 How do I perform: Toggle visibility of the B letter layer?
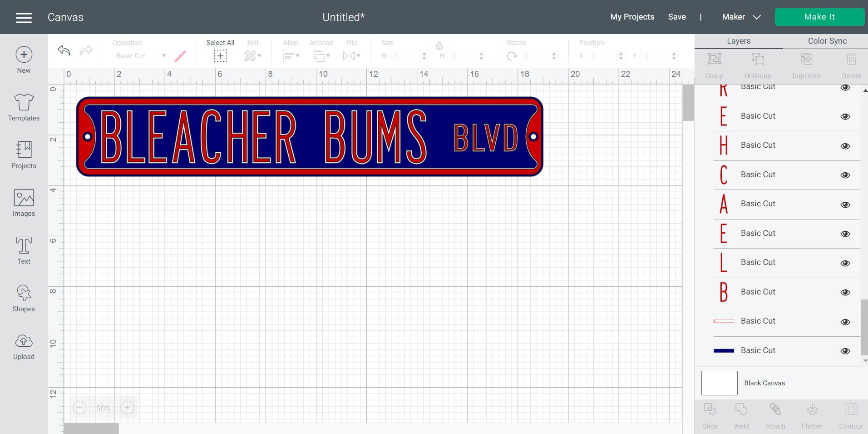pos(845,293)
